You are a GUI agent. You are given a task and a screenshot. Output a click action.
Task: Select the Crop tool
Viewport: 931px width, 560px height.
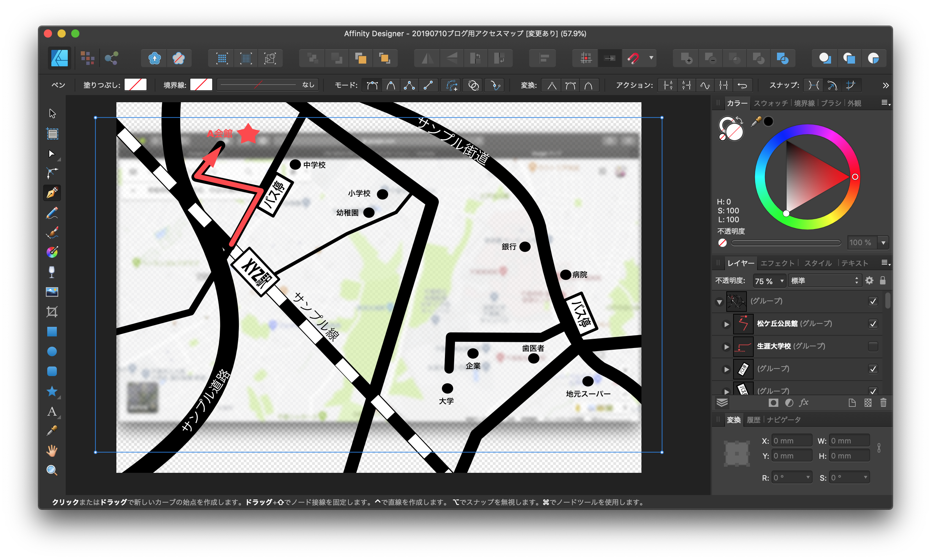[x=52, y=312]
